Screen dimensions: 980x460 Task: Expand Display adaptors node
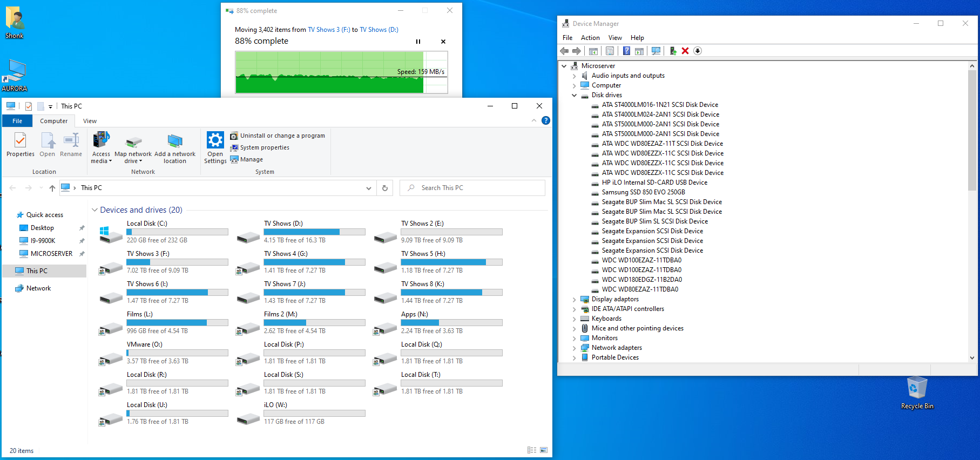[575, 300]
